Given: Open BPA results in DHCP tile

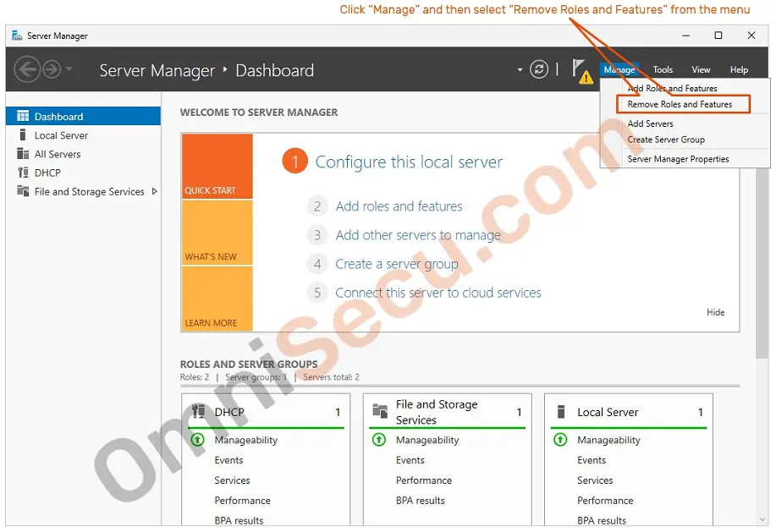Looking at the screenshot, I should [239, 521].
